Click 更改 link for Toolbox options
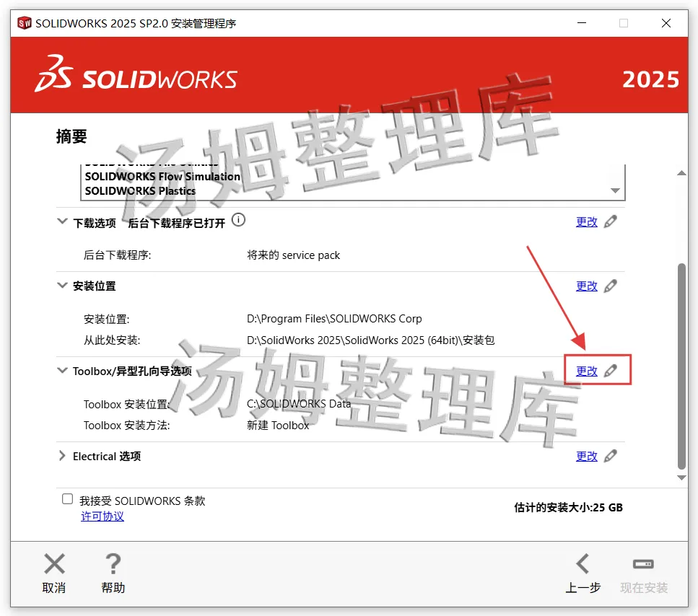 [x=587, y=371]
